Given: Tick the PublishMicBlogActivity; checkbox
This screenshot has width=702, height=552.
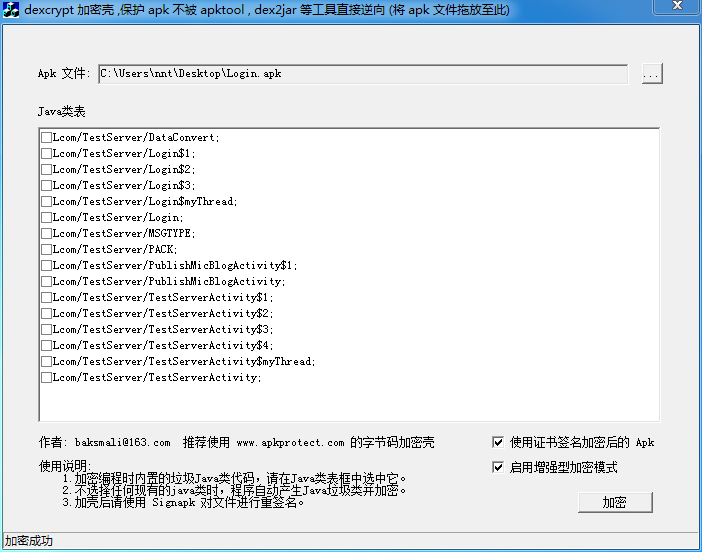Looking at the screenshot, I should pos(46,282).
